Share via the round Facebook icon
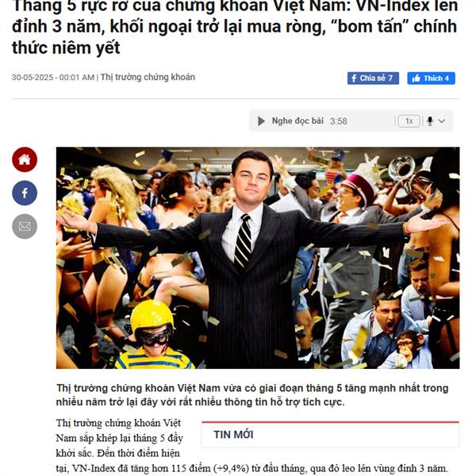476x476 pixels. 25,193
